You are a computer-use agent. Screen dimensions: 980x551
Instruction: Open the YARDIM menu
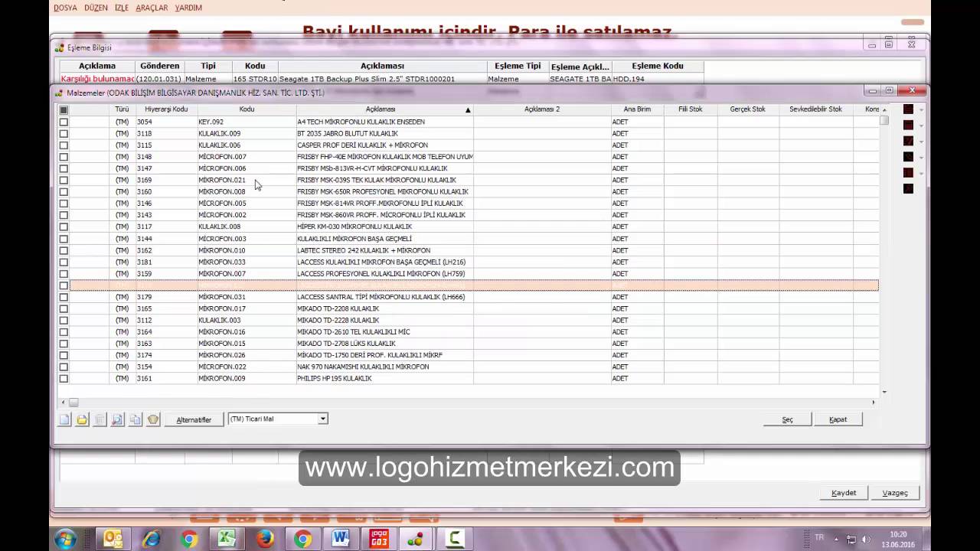(188, 8)
